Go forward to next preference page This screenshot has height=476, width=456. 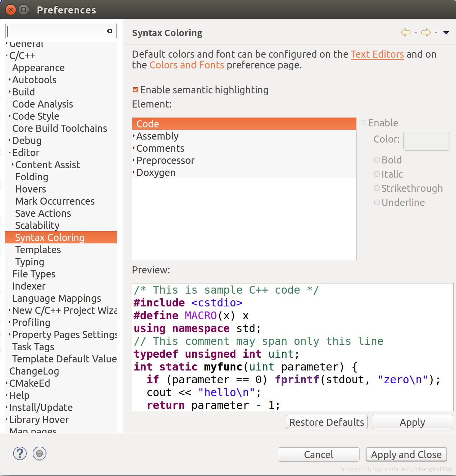coord(426,32)
